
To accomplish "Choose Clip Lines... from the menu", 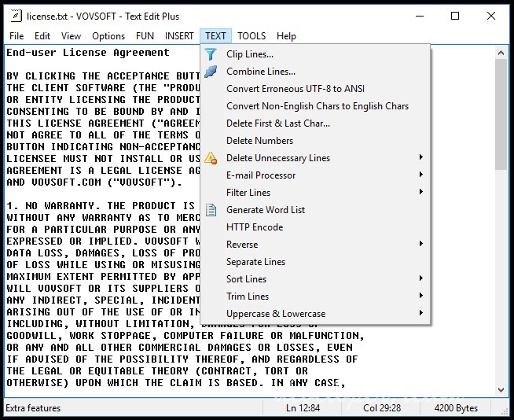I will click(315, 54).
